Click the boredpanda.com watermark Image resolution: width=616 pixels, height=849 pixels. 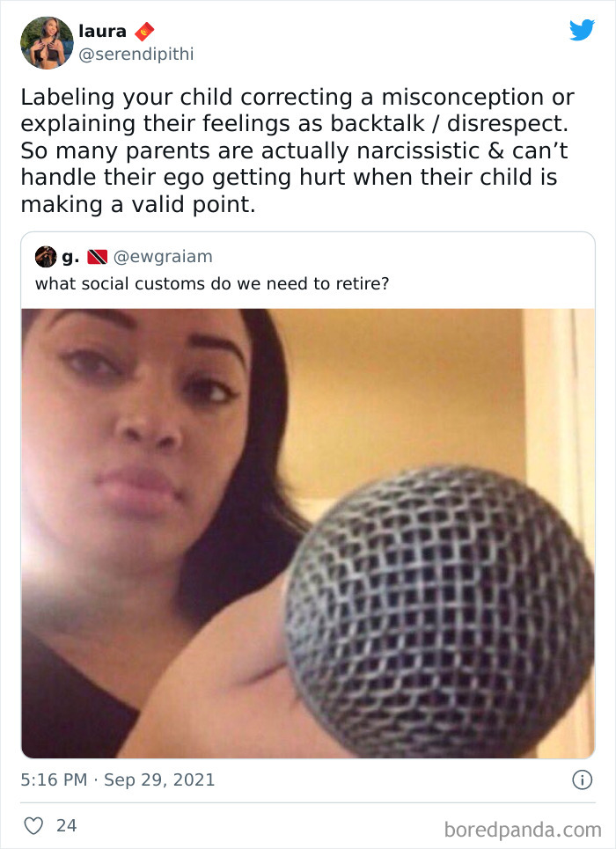pos(523,830)
